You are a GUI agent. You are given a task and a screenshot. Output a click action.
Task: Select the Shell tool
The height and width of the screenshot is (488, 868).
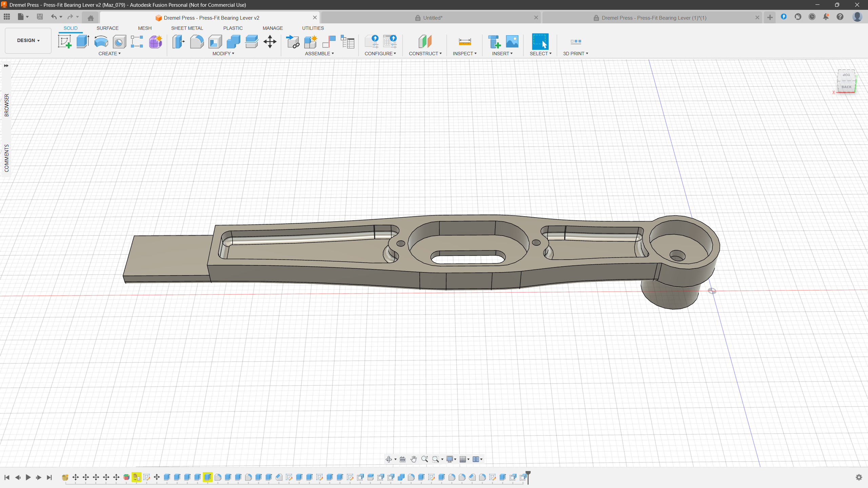(215, 42)
